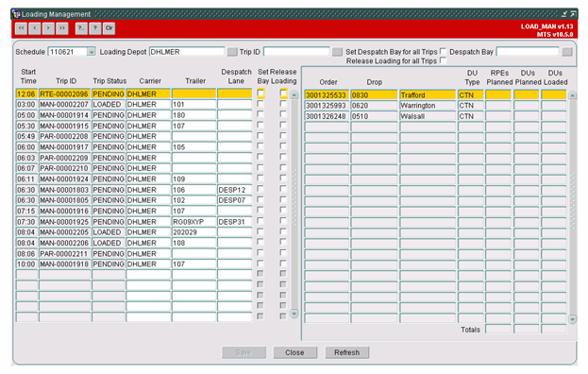
Task: Click the DUs Loaded totals field
Action: click(x=554, y=329)
